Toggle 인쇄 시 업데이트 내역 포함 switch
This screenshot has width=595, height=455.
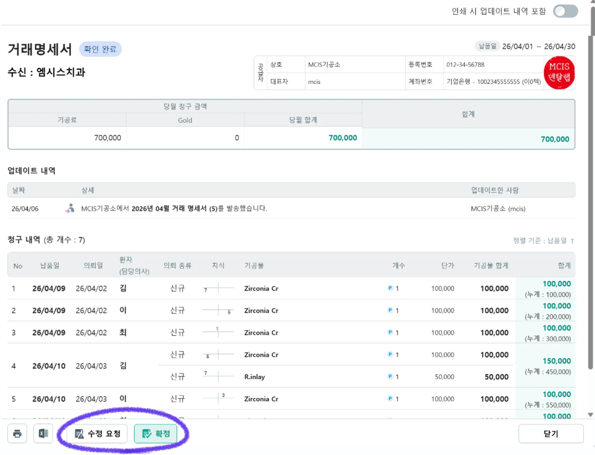click(565, 11)
